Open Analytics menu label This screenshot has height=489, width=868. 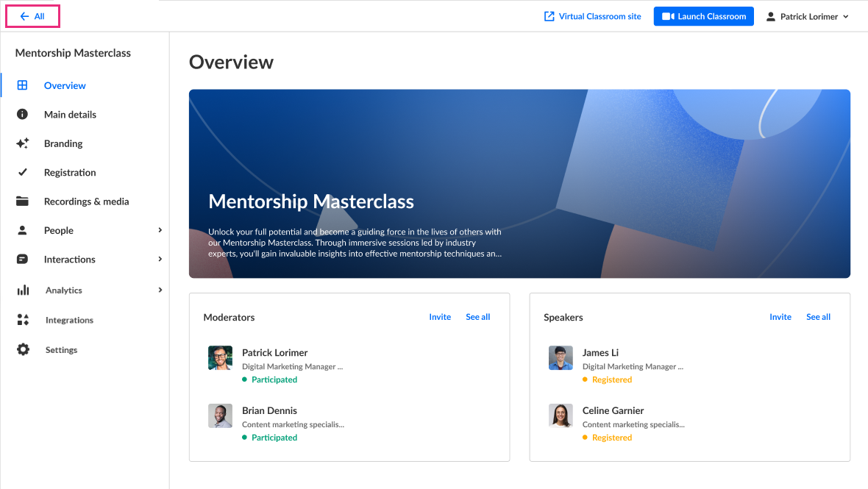64,290
